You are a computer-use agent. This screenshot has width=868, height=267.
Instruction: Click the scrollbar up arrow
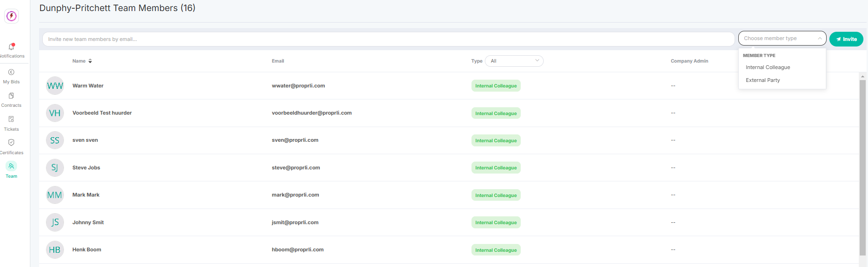tap(862, 76)
